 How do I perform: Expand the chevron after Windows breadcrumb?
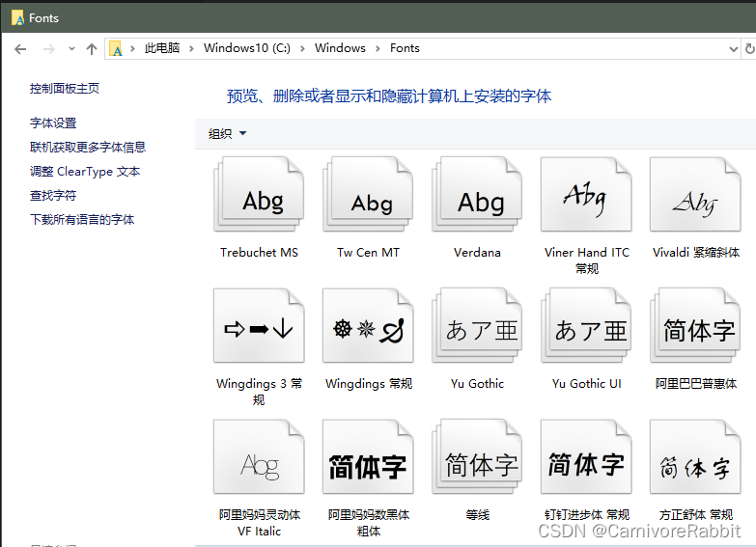(378, 48)
